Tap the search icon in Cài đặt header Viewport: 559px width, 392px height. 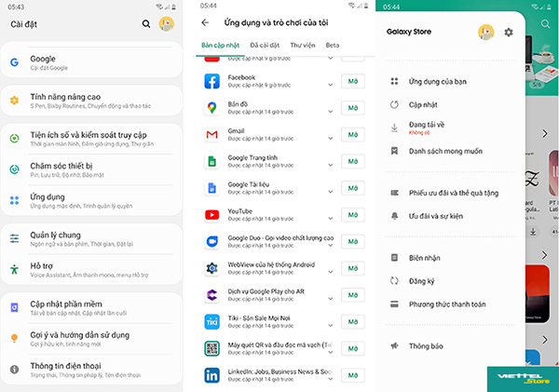coord(145,23)
